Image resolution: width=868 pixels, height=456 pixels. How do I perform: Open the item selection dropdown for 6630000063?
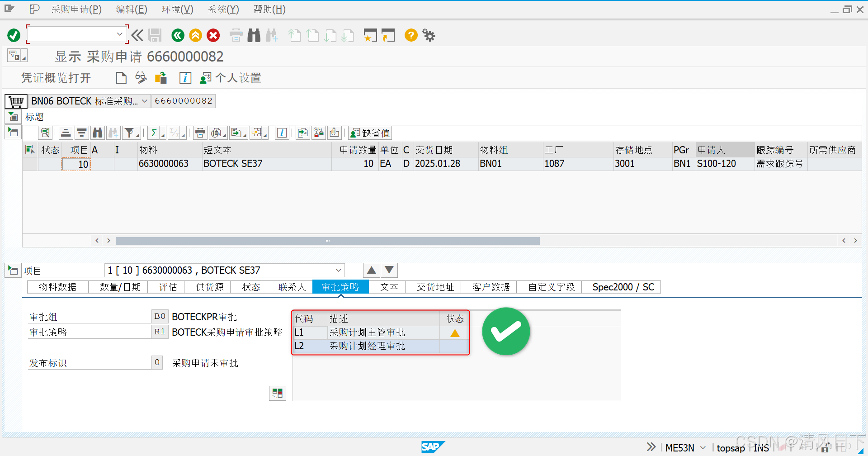pyautogui.click(x=337, y=270)
